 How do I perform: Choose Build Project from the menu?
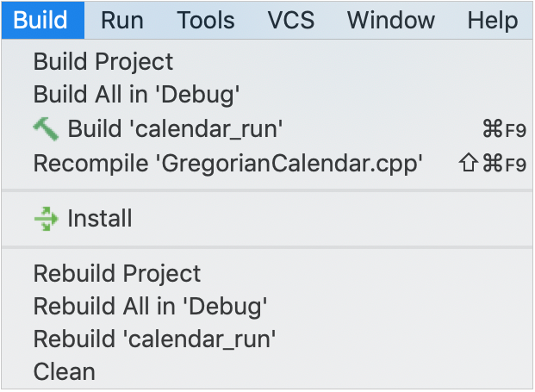pyautogui.click(x=103, y=62)
